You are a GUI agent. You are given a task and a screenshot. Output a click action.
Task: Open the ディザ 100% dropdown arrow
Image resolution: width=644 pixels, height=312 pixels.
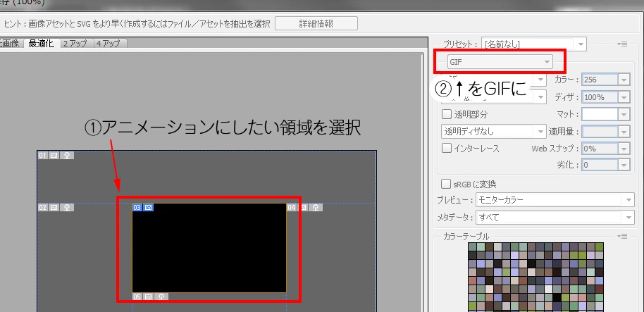click(x=624, y=97)
